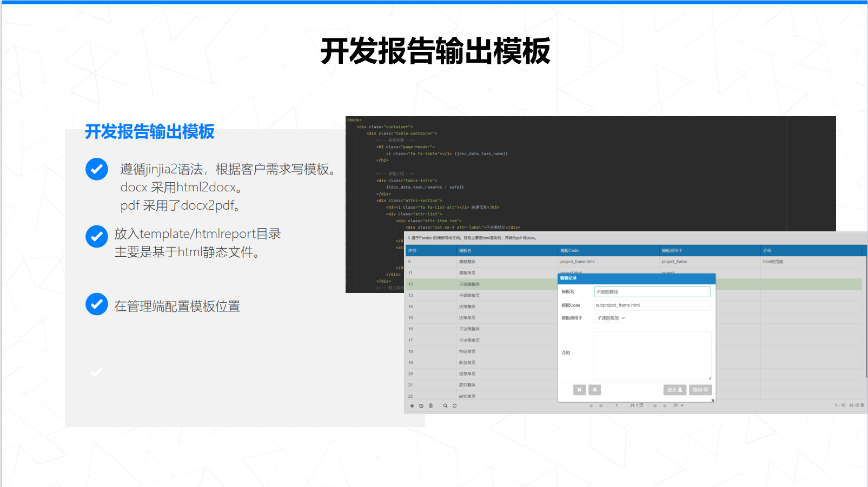The image size is (868, 487).
Task: Click inside the 介绍 description textarea
Action: (652, 354)
